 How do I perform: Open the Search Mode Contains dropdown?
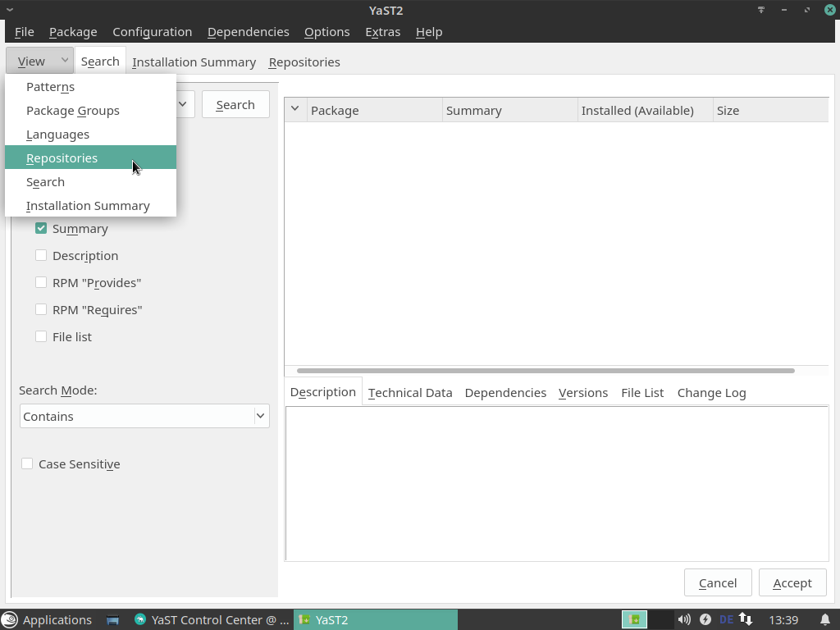pyautogui.click(x=144, y=416)
